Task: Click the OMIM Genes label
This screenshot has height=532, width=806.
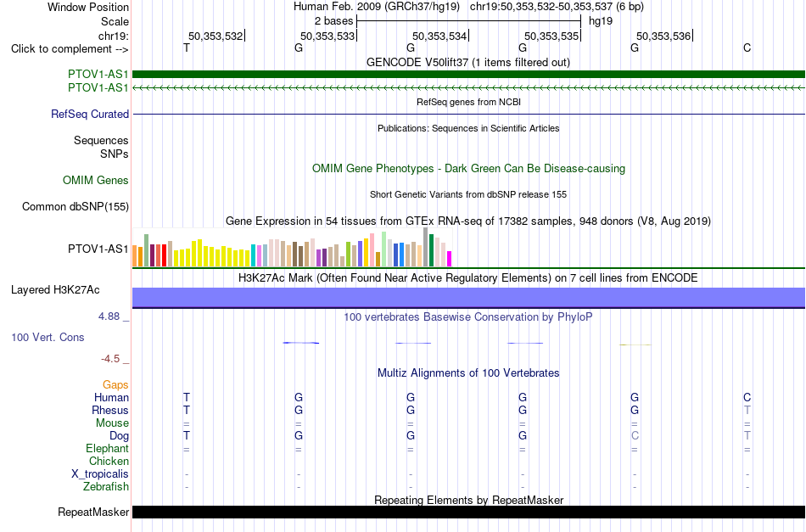Action: (95, 181)
